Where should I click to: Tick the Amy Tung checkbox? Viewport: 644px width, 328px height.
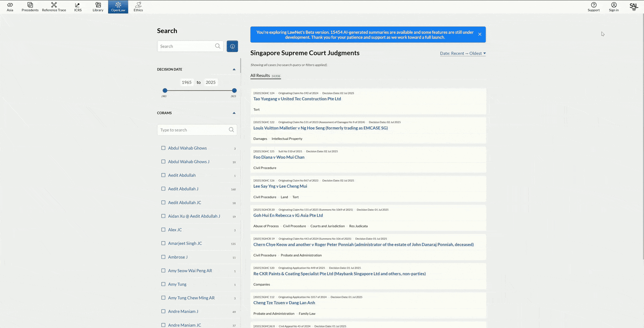click(x=163, y=284)
